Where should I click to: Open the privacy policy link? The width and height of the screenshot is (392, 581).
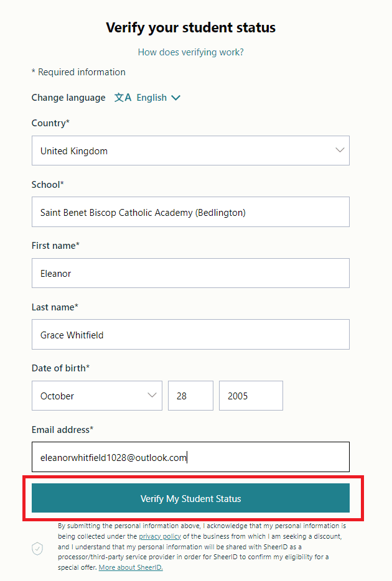(x=160, y=536)
